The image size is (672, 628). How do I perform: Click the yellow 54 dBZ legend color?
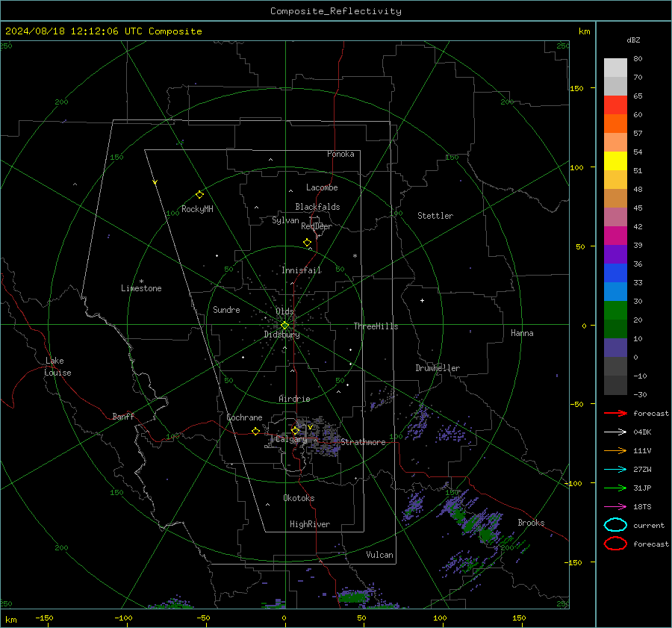615,161
